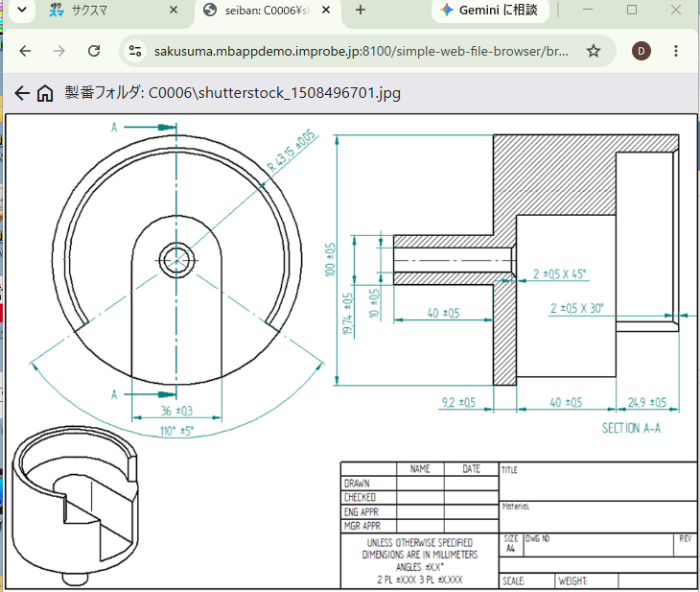Click the 110° ±5° angle dimension

point(176,431)
